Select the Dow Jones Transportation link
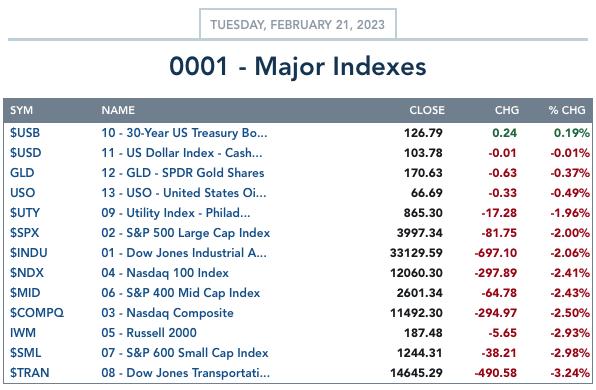Image resolution: width=596 pixels, height=390 pixels. click(185, 373)
